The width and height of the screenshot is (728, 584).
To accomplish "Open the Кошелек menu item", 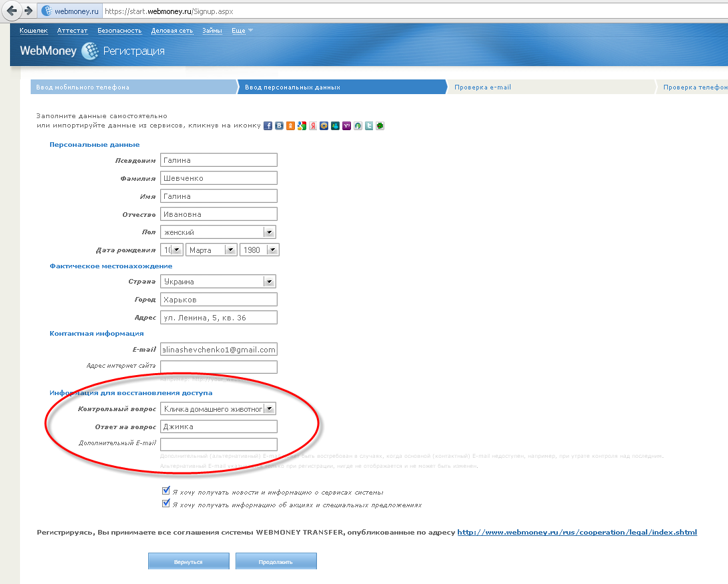I will 33,31.
